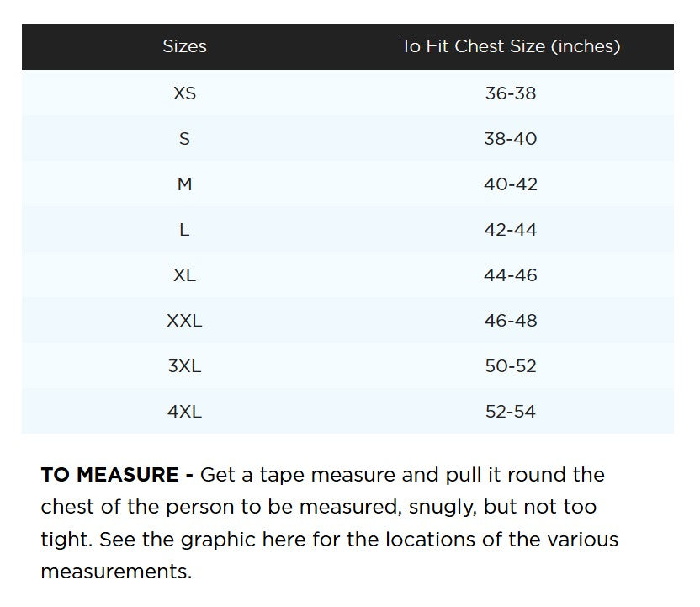Click the Sizes column header
The width and height of the screenshot is (700, 607).
pyautogui.click(x=184, y=46)
